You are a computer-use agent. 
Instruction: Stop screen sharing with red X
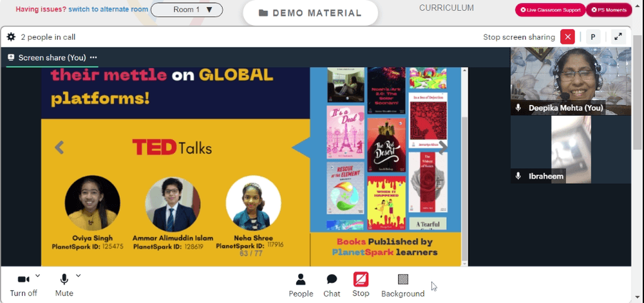[567, 37]
